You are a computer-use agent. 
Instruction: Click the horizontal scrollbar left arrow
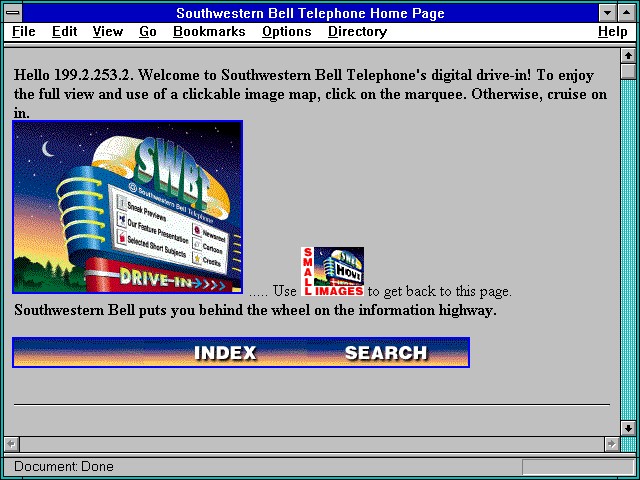12,444
